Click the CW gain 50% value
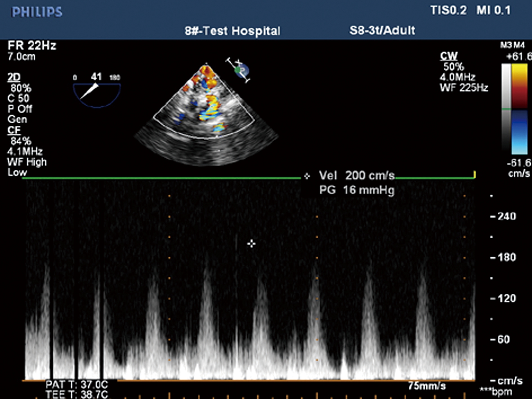 pos(453,67)
